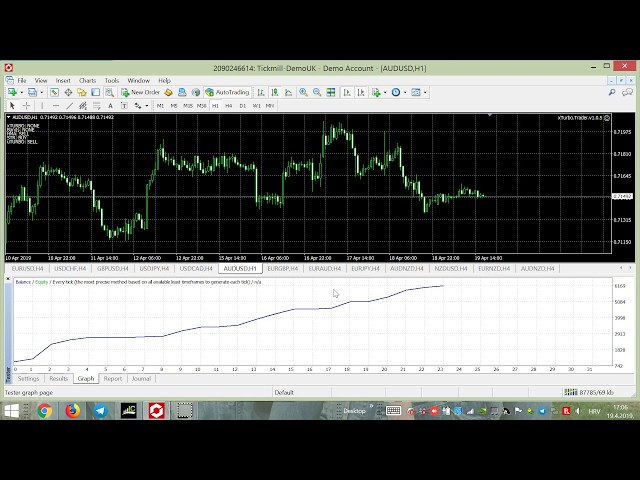Expand the templates dropdown in toolbar
Screen dimensions: 640x480
424,92
